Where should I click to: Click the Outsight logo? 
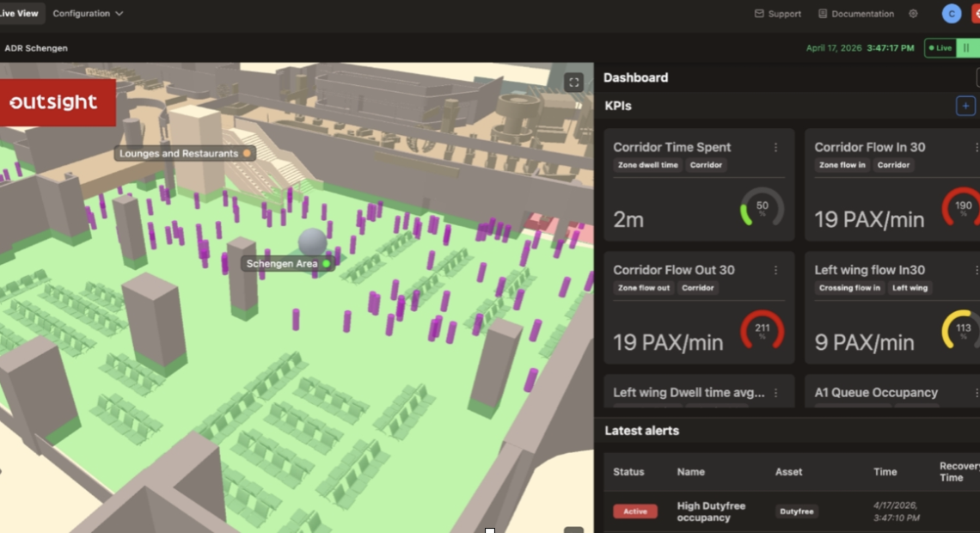coord(53,103)
